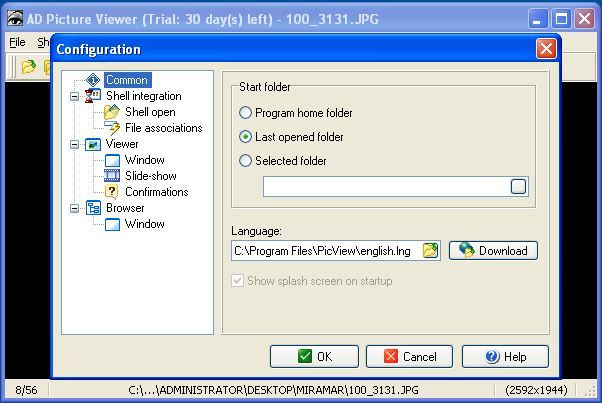Collapse the Viewer branch
Screen dimensions: 602x403
coord(74,144)
